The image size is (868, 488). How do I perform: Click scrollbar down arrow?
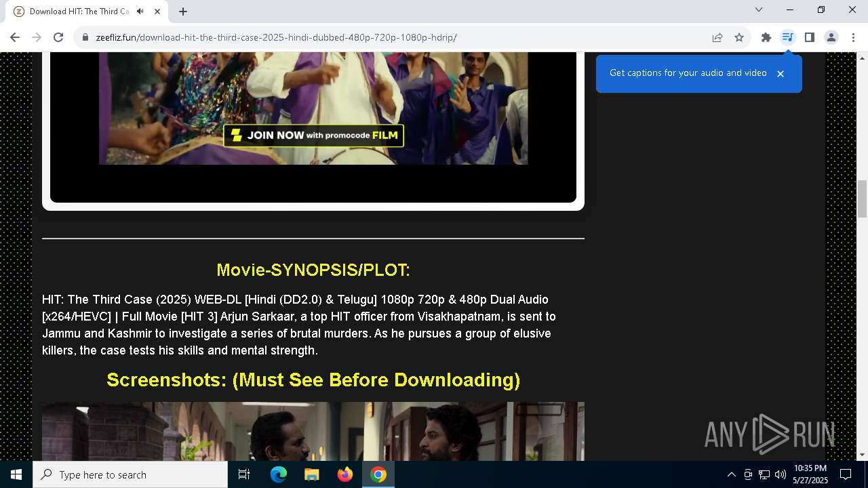click(x=862, y=455)
